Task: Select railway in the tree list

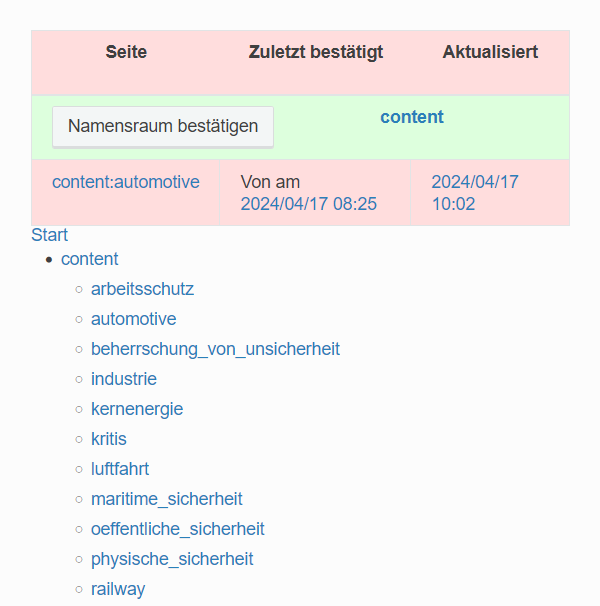Action: [x=118, y=589]
